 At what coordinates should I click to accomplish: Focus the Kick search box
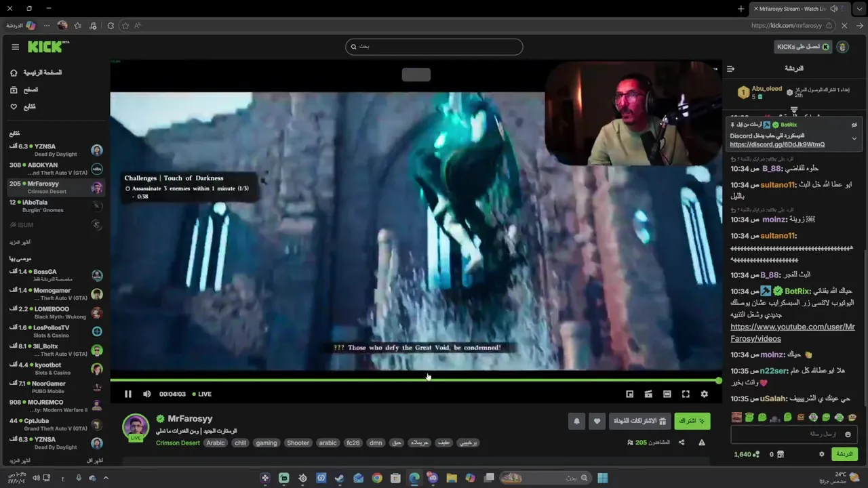[x=434, y=47]
